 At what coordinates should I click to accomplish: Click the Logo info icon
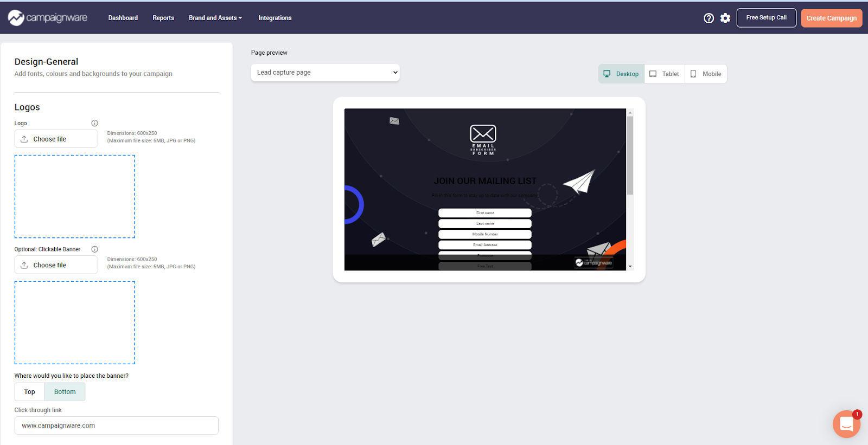pos(94,123)
